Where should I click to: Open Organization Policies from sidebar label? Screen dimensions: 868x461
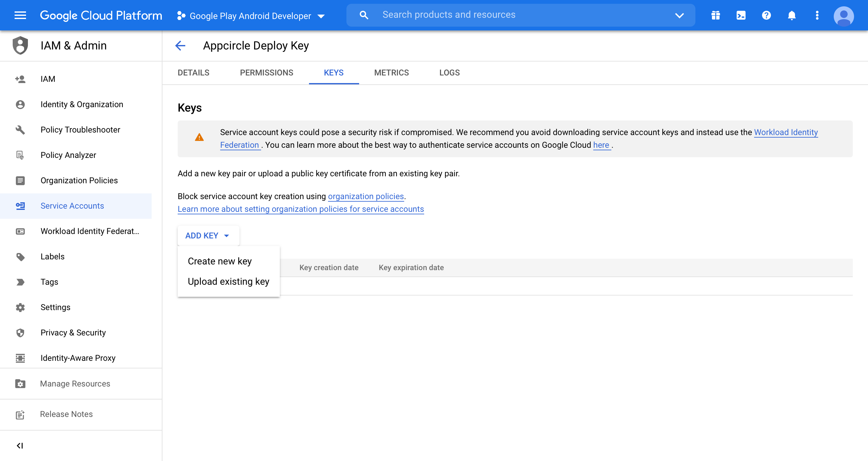click(79, 180)
